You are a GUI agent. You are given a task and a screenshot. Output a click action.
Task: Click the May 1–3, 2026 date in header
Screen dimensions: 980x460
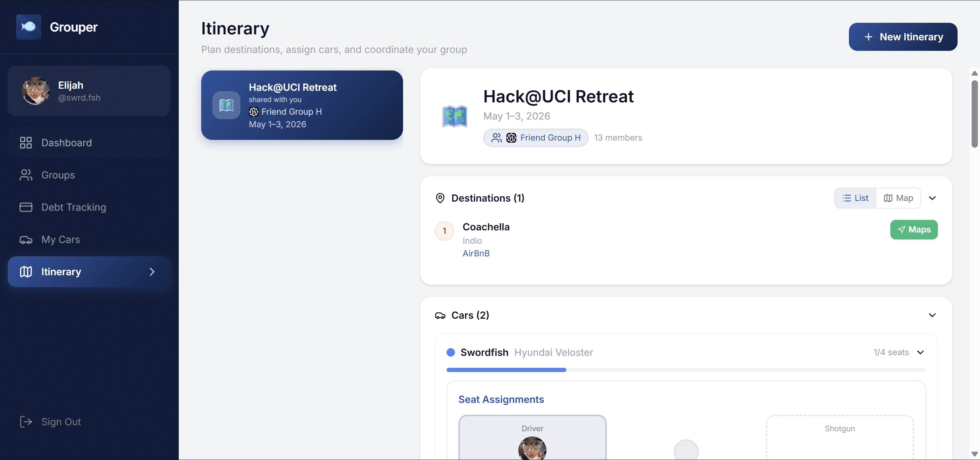[x=517, y=116]
